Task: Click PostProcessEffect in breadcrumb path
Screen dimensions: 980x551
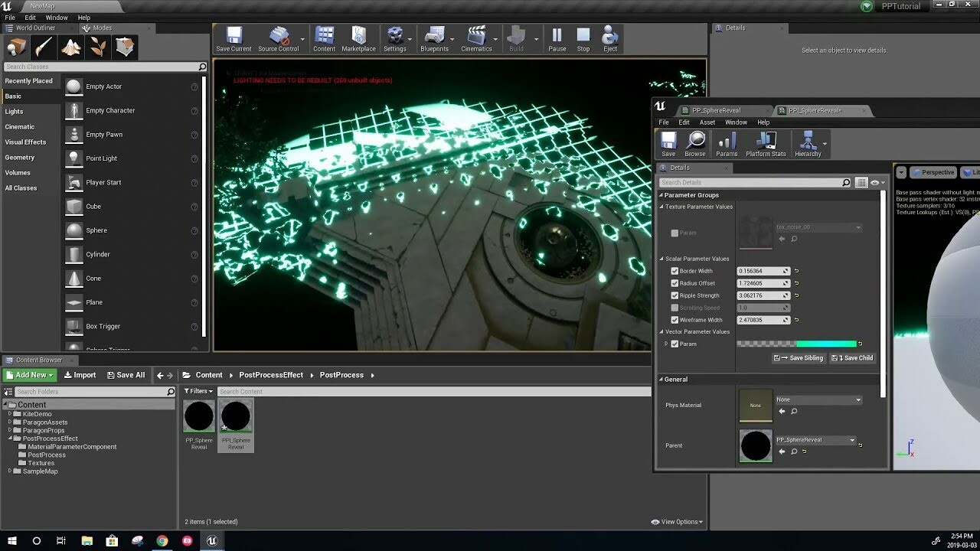Action: coord(271,375)
